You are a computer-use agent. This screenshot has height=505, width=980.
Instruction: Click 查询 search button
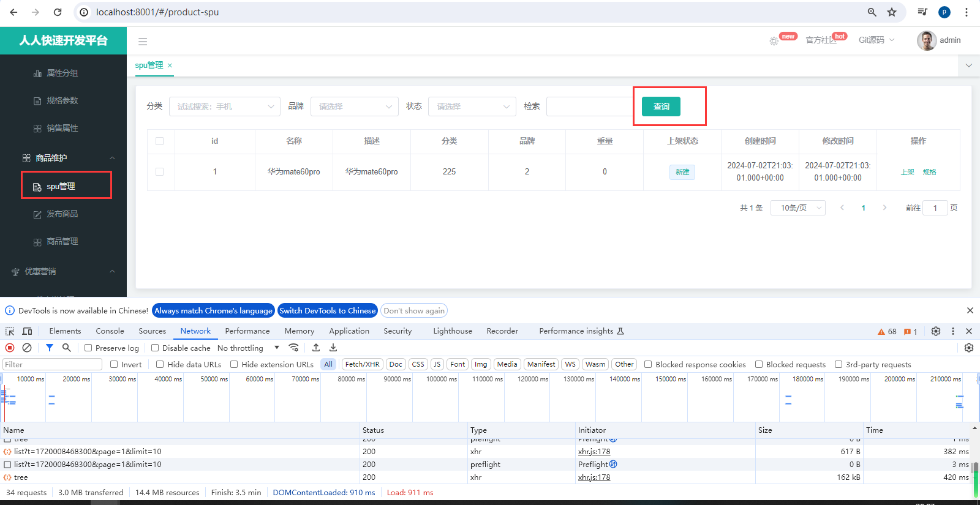661,107
